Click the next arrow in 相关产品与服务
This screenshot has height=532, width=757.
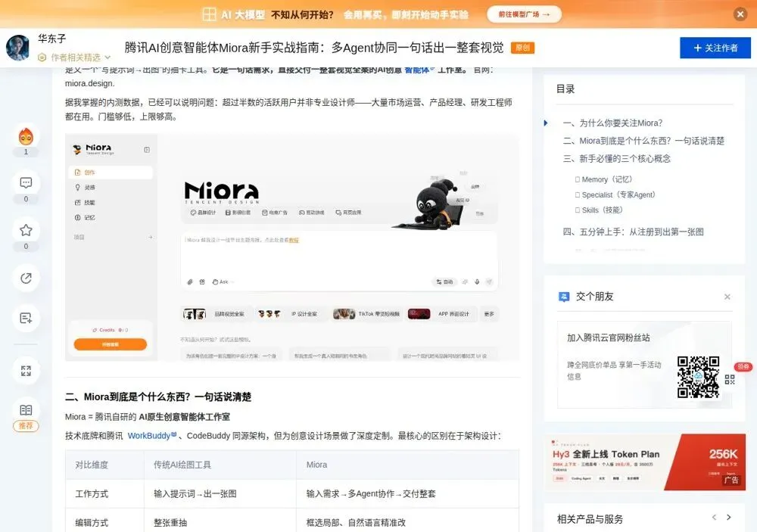tap(728, 518)
